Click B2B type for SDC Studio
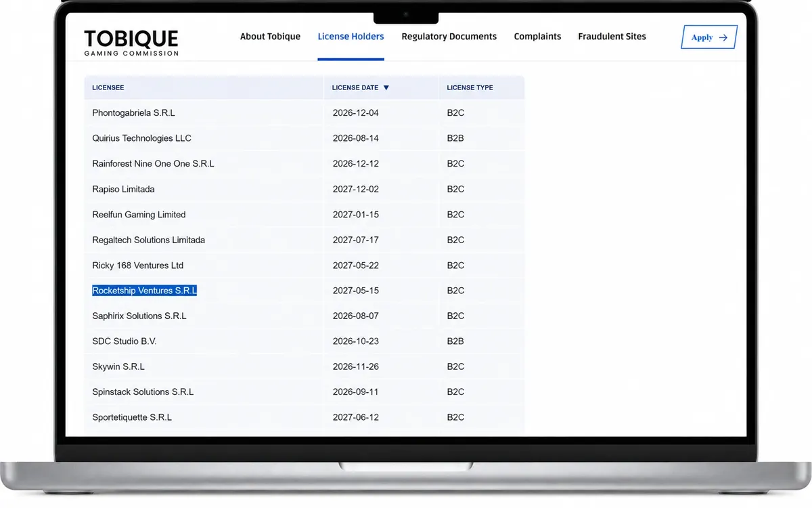This screenshot has width=812, height=508. pos(455,341)
